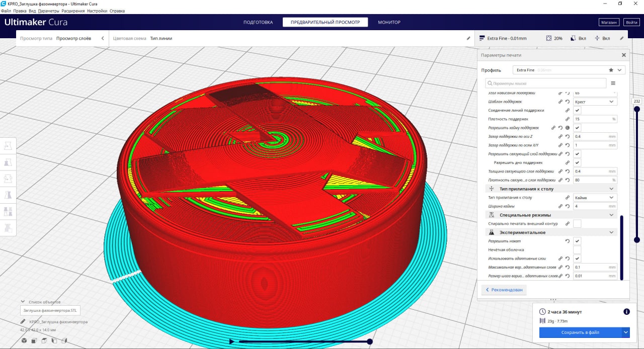
Task: Select the Move tool in left toolbar
Action: click(x=9, y=146)
